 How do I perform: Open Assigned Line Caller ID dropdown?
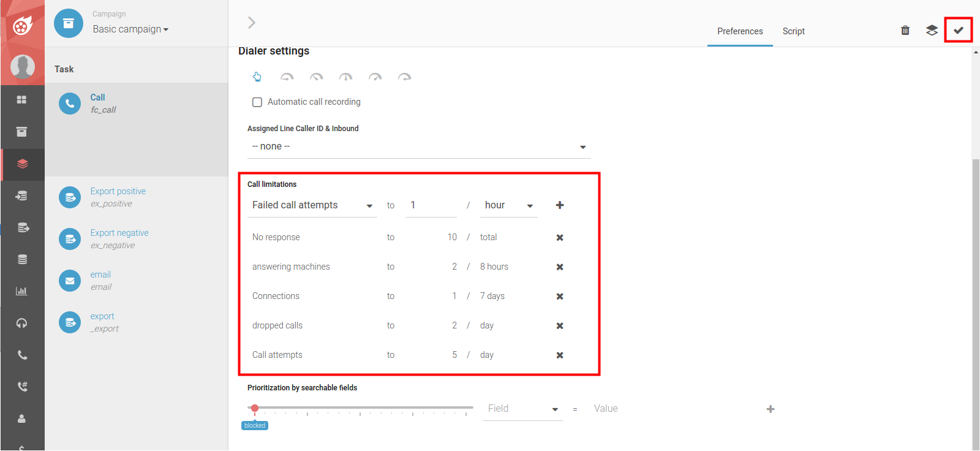(419, 147)
